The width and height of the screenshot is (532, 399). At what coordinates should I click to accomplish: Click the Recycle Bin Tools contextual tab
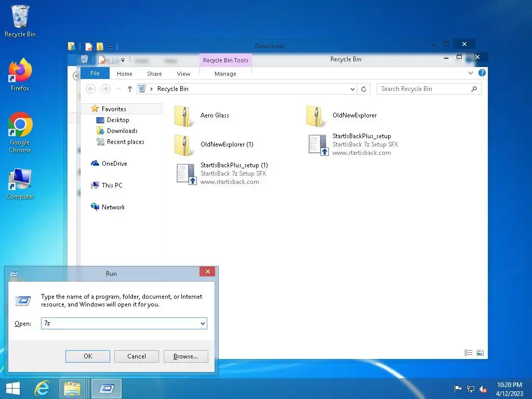click(x=225, y=60)
